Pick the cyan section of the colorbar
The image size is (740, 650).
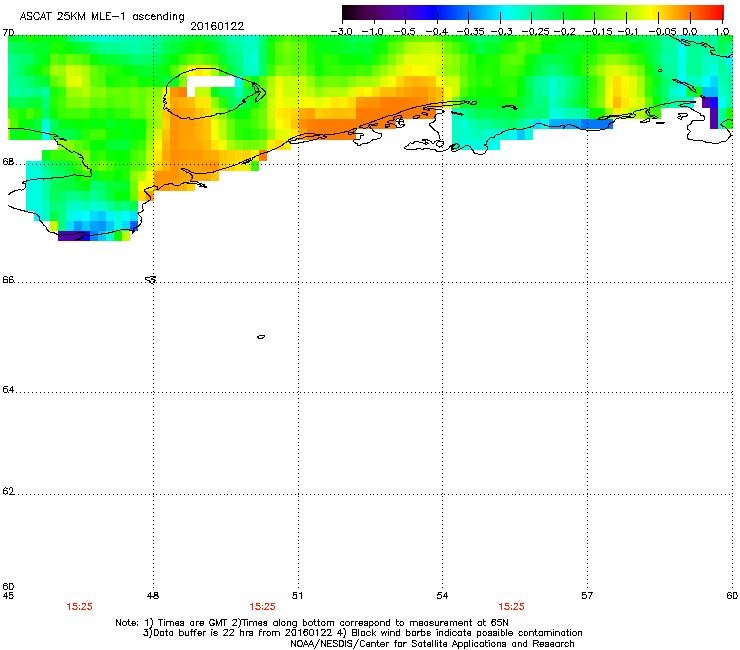(506, 13)
